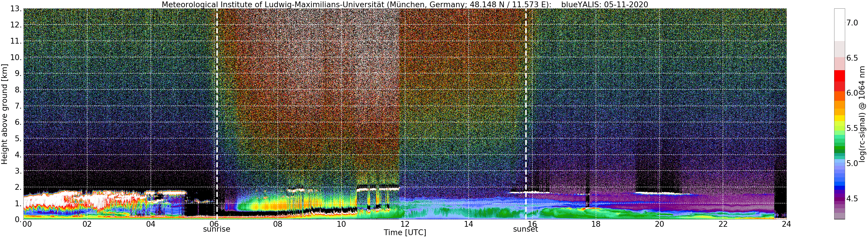Image resolution: width=868 pixels, height=238 pixels.
Task: Click height axis tick '13.'
Action: (16, 9)
